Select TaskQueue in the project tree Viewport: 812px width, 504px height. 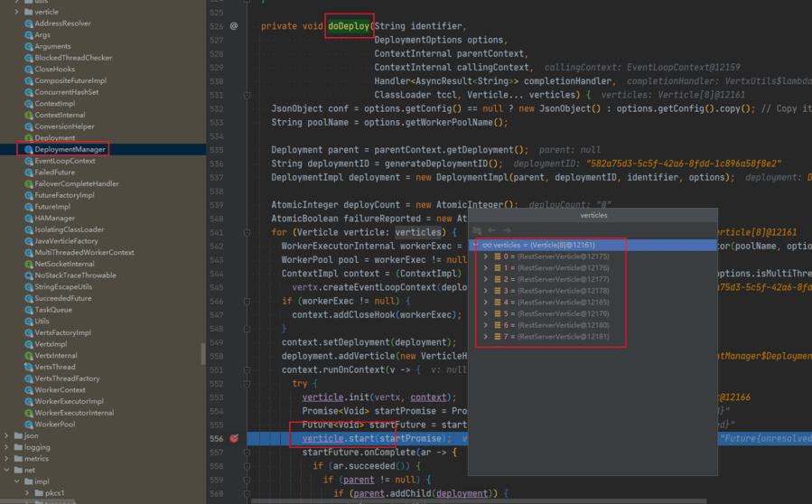pyautogui.click(x=53, y=310)
